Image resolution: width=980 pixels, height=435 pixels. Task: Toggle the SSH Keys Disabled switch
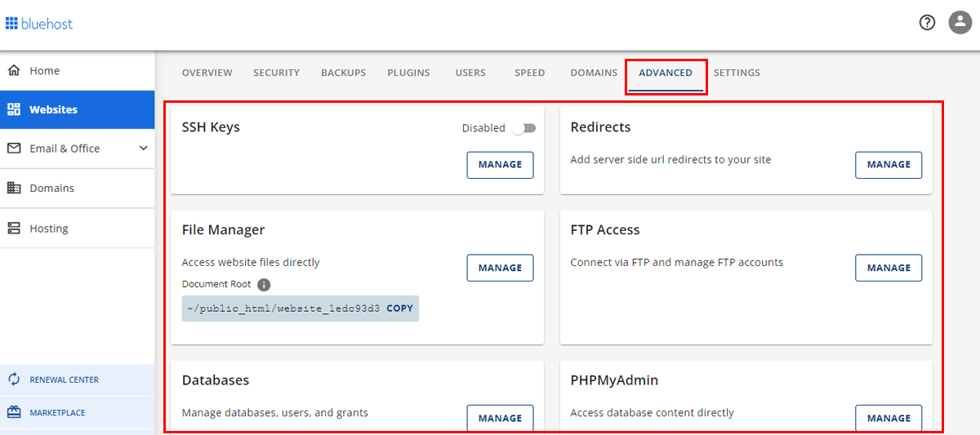tap(524, 128)
